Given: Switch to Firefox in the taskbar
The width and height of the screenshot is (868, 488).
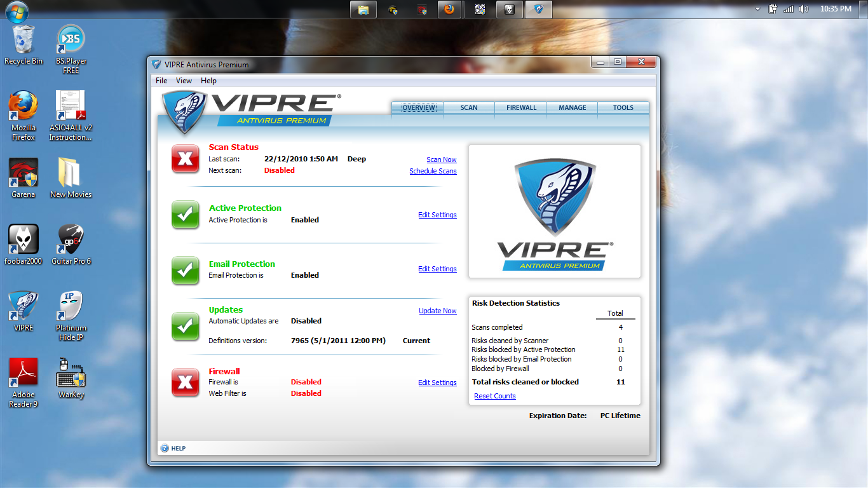Looking at the screenshot, I should coord(449,10).
